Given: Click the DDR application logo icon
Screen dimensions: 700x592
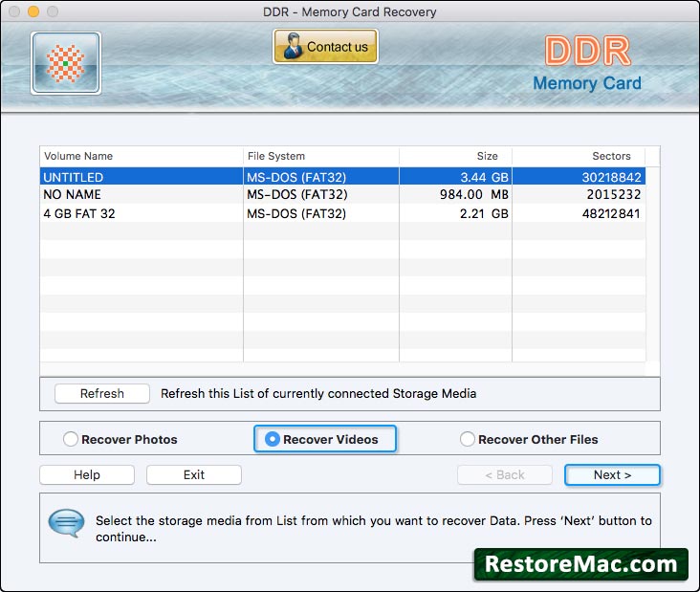Looking at the screenshot, I should point(66,63).
